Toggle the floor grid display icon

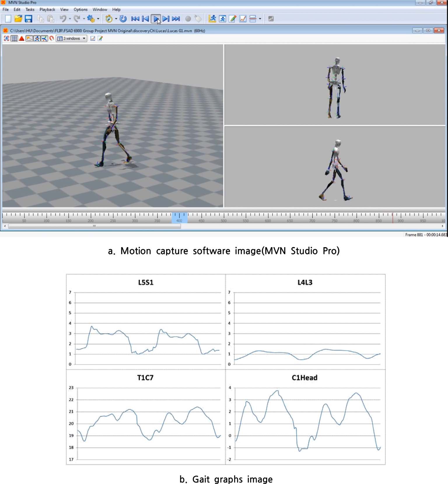pyautogui.click(x=14, y=38)
